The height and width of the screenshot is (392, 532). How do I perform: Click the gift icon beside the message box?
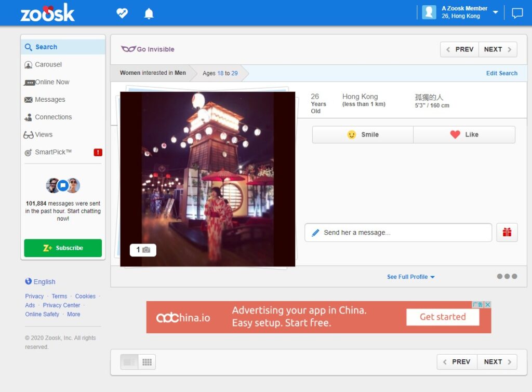coord(507,232)
